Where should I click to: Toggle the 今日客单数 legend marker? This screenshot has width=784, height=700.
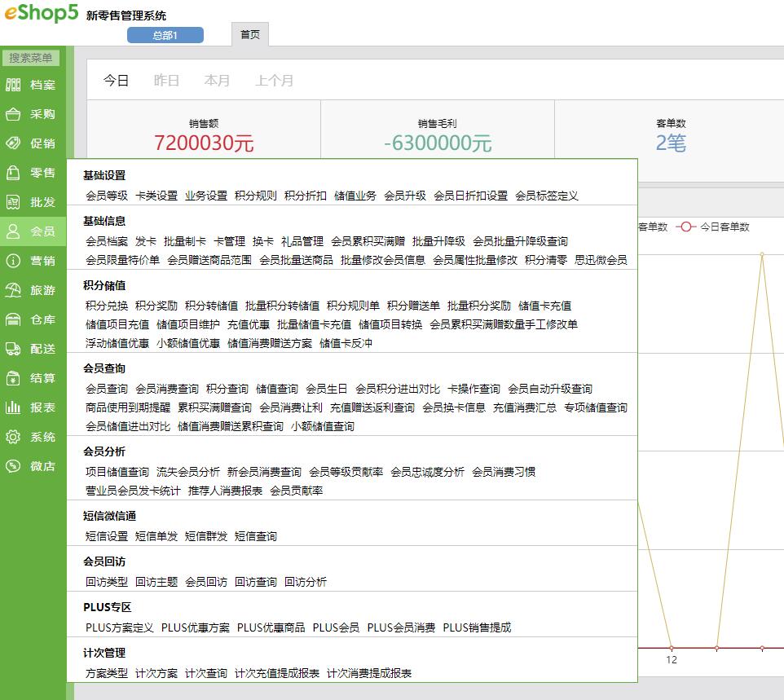click(x=686, y=227)
